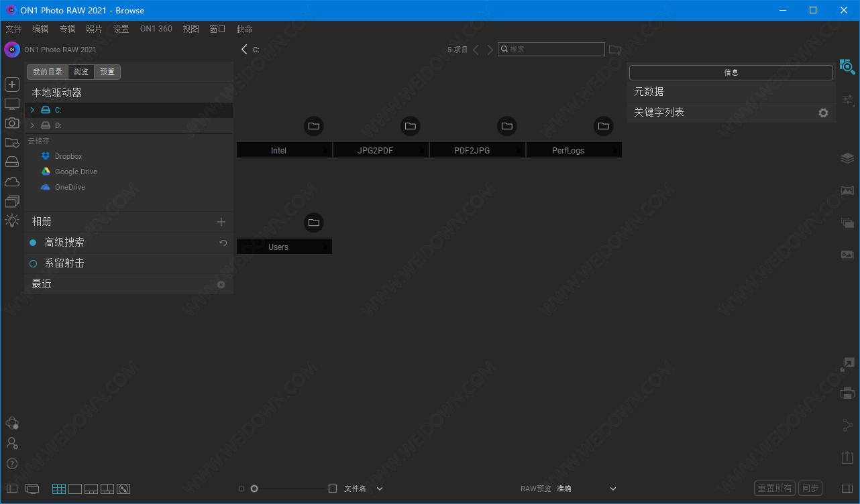The height and width of the screenshot is (504, 860).
Task: Open the 编辑 menu
Action: click(x=41, y=29)
